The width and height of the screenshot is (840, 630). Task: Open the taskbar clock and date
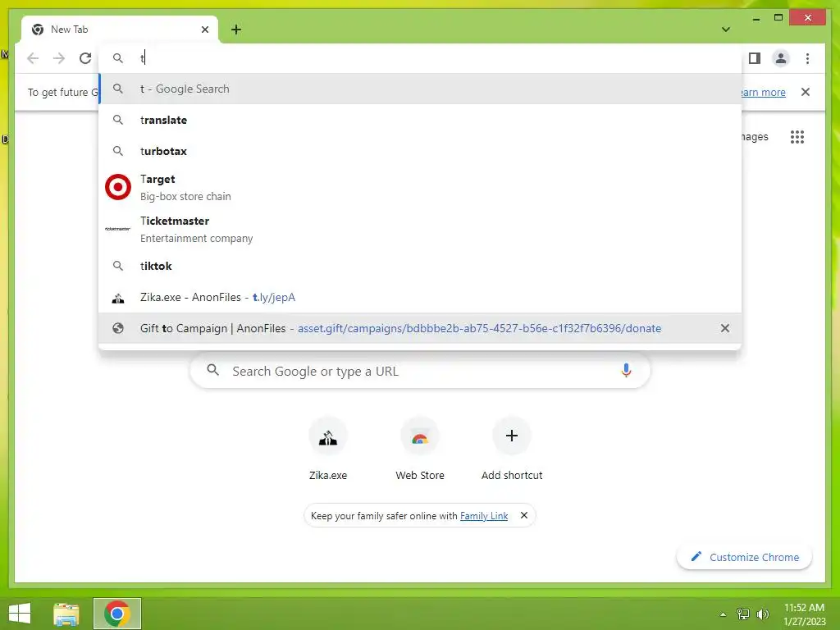[805, 614]
